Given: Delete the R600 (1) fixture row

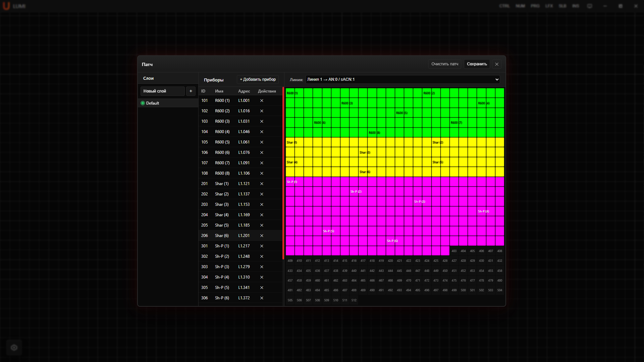Looking at the screenshot, I should pyautogui.click(x=262, y=101).
